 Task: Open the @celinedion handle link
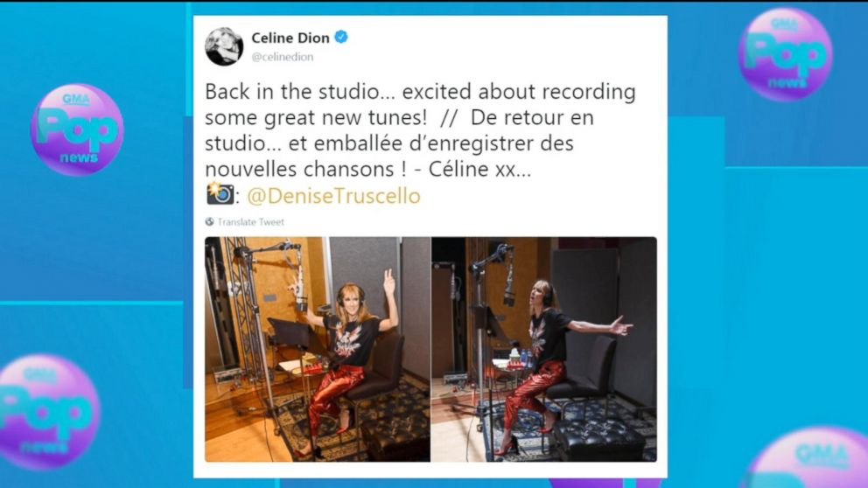(x=283, y=57)
